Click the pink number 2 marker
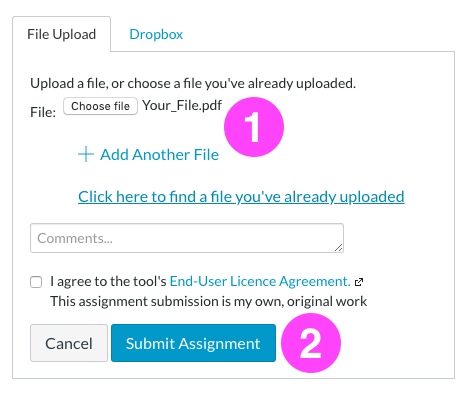Viewport: 466px width, 396px height. 311,343
